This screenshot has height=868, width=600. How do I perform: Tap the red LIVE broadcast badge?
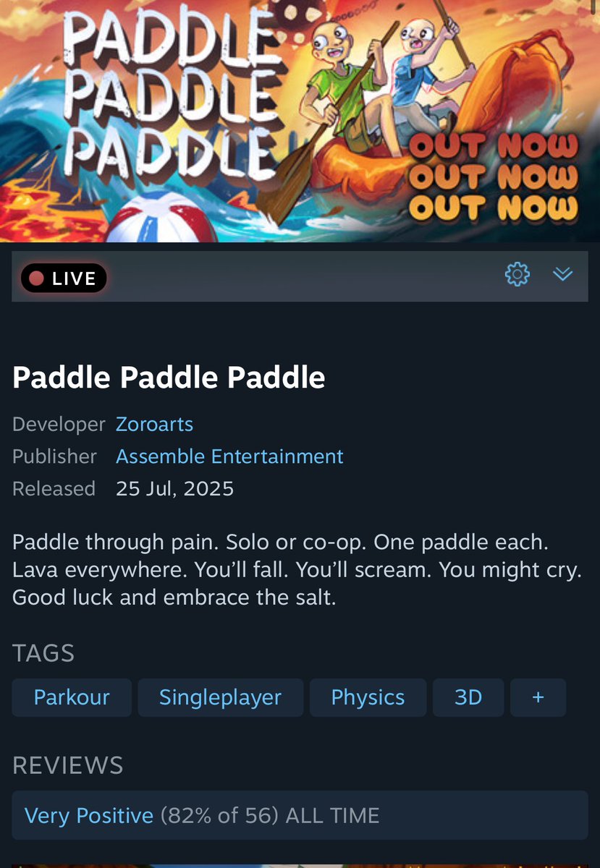tap(64, 278)
